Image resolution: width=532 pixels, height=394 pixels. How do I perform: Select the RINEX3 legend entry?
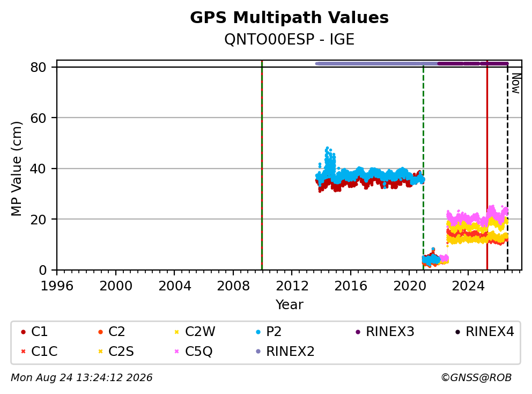pos(385,332)
